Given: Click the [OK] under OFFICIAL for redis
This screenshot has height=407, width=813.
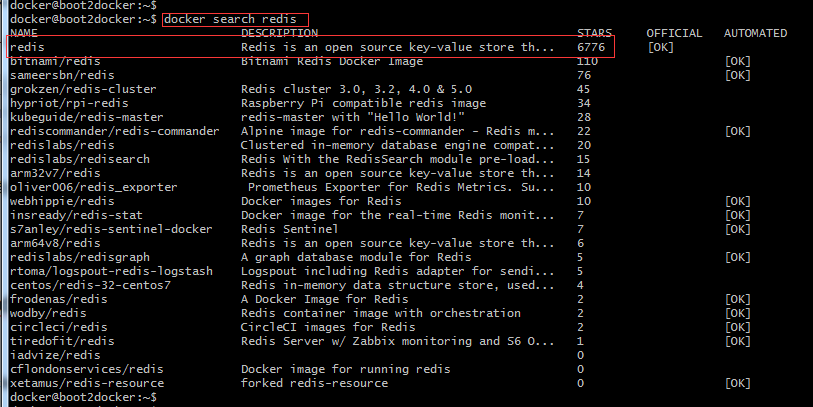Looking at the screenshot, I should point(661,47).
